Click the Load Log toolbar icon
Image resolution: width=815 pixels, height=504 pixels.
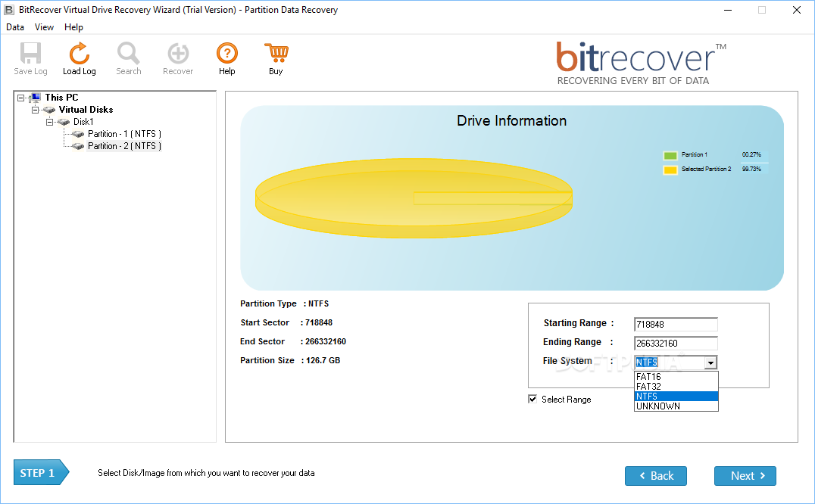[79, 53]
